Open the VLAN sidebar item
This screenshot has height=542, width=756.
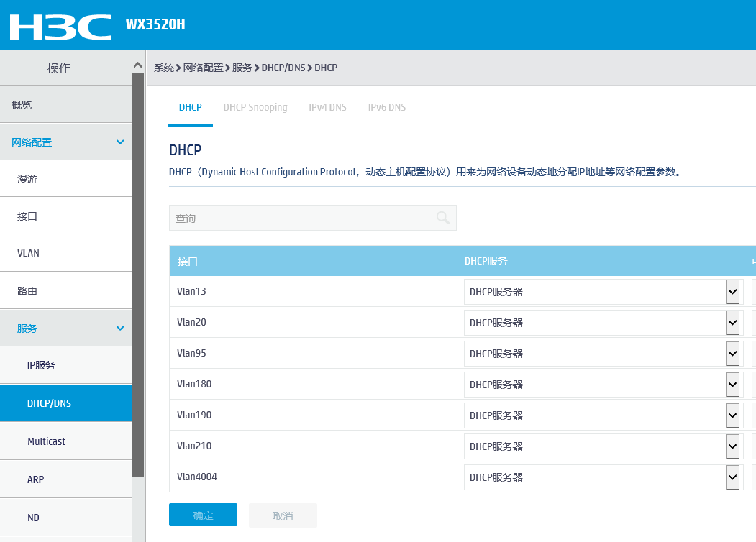click(65, 253)
